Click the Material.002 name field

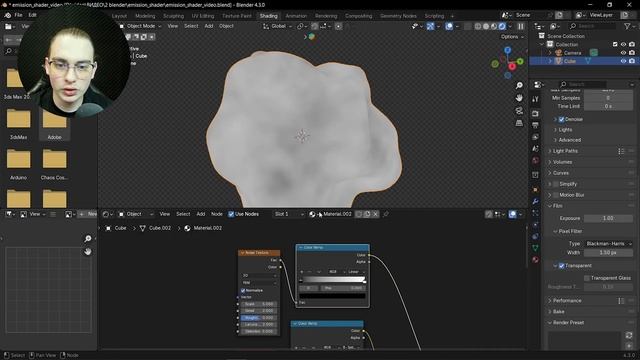pyautogui.click(x=337, y=214)
